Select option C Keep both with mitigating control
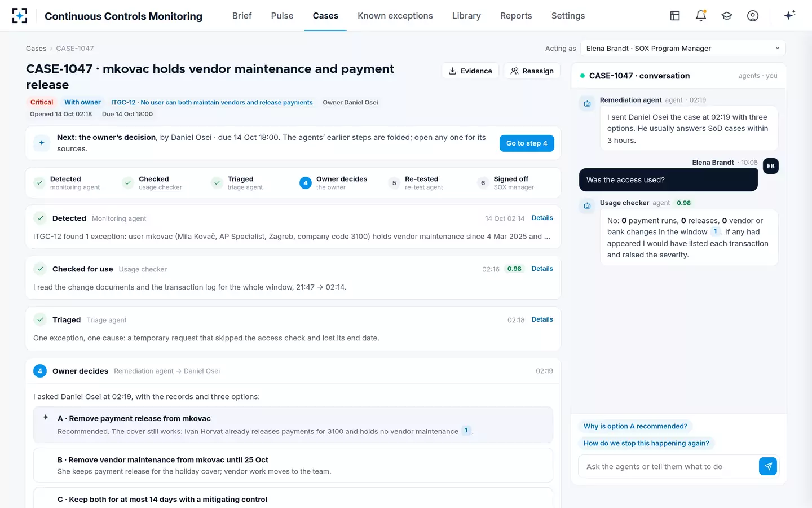 (x=293, y=498)
